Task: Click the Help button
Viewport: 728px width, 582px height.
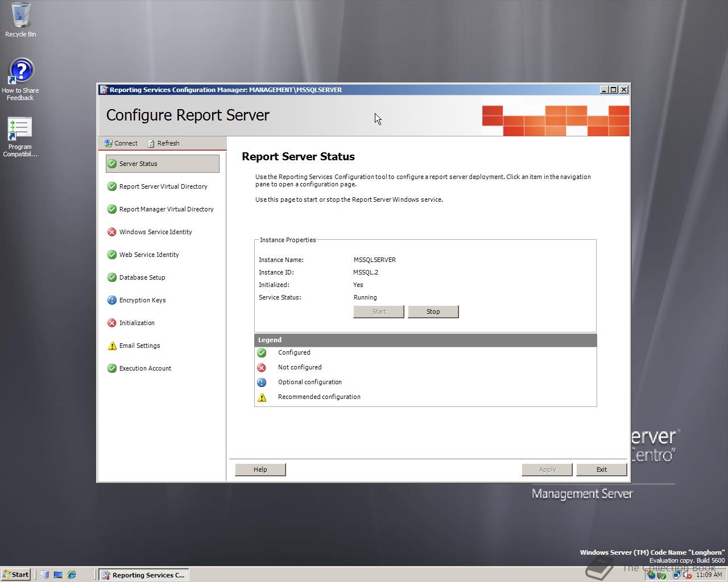Action: pos(260,469)
